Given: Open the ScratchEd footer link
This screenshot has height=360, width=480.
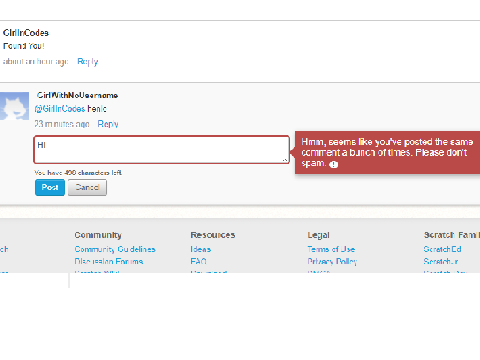Looking at the screenshot, I should click(x=442, y=249).
